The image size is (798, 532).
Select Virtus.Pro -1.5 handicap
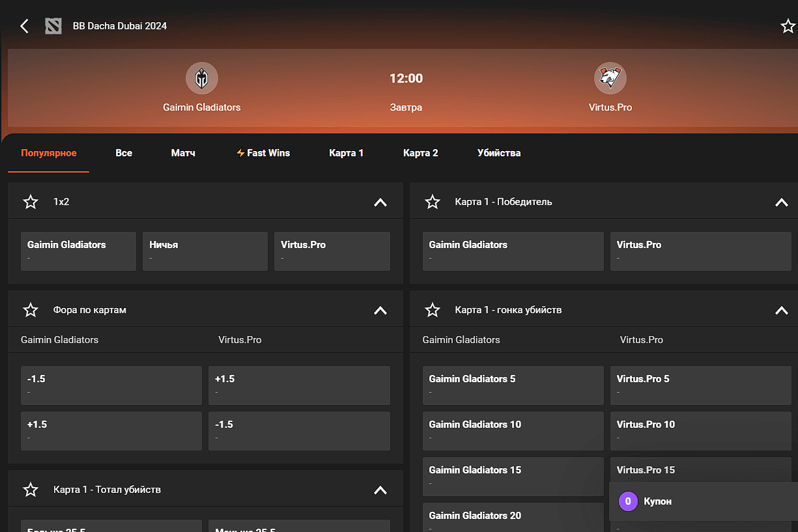pyautogui.click(x=299, y=431)
